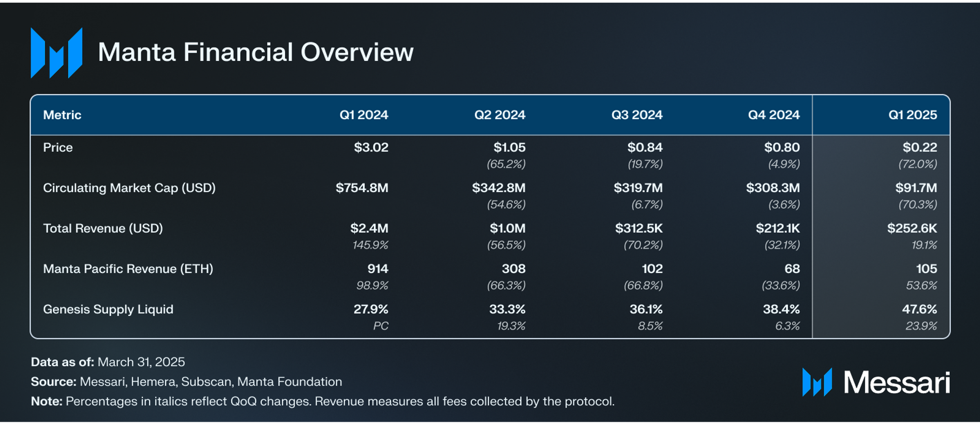
Task: Click the '38.4%' genesis supply value
Action: click(x=781, y=310)
